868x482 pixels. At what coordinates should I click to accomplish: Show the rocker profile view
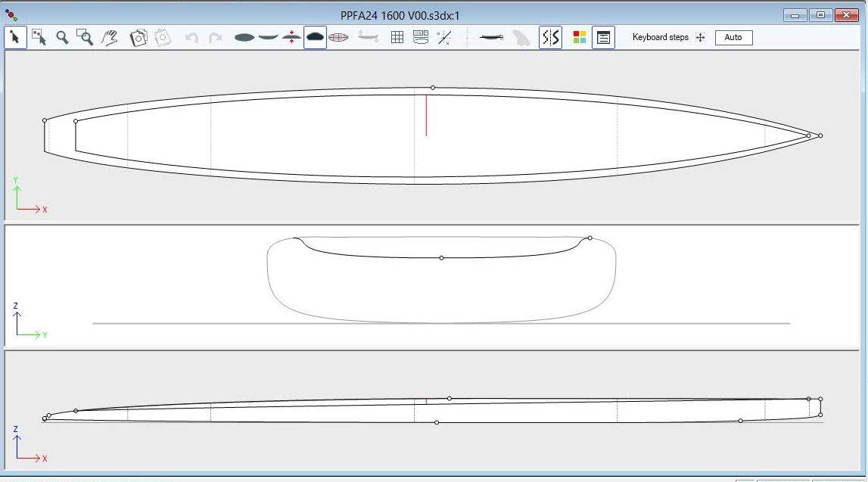[x=268, y=37]
